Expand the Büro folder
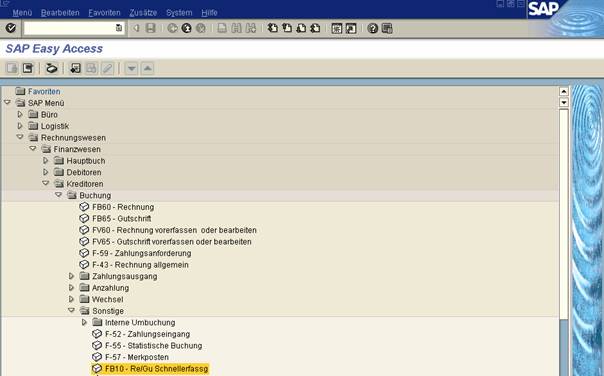Image resolution: width=604 pixels, height=376 pixels. [x=20, y=114]
